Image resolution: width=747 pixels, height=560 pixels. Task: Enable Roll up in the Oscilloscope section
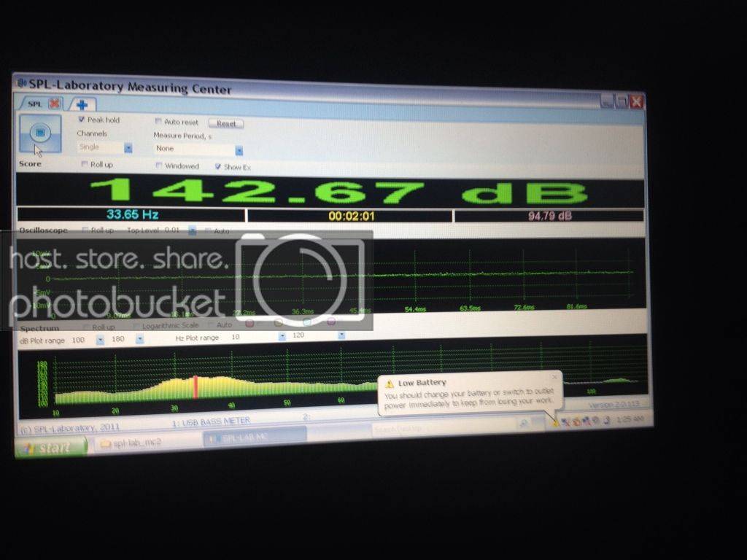(x=85, y=230)
